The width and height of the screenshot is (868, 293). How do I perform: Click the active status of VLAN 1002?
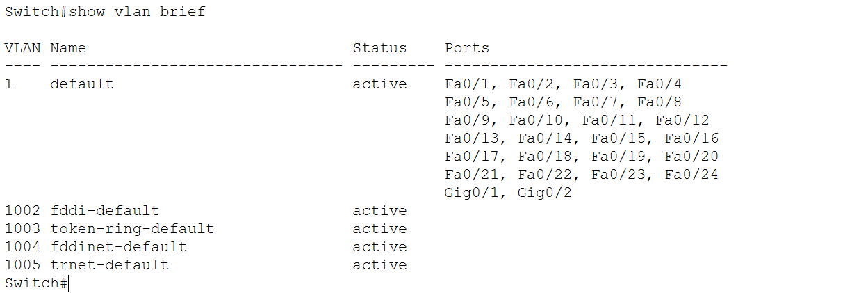pos(379,211)
